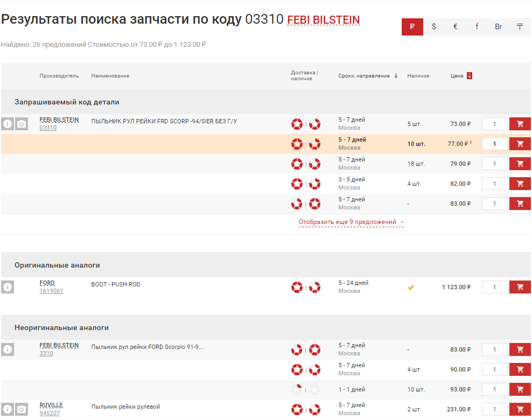Add the 93.00 ₽ offer to cart
Image resolution: width=532 pixels, height=420 pixels.
[520, 389]
